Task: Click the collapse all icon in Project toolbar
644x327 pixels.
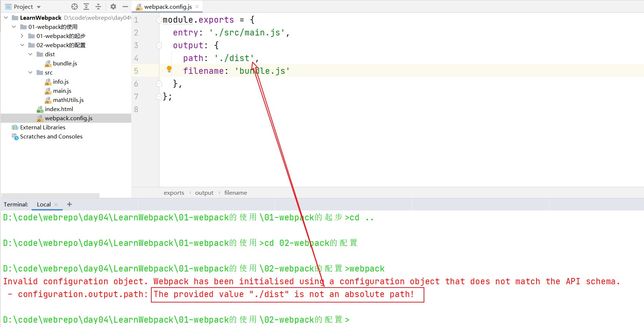Action: (98, 7)
